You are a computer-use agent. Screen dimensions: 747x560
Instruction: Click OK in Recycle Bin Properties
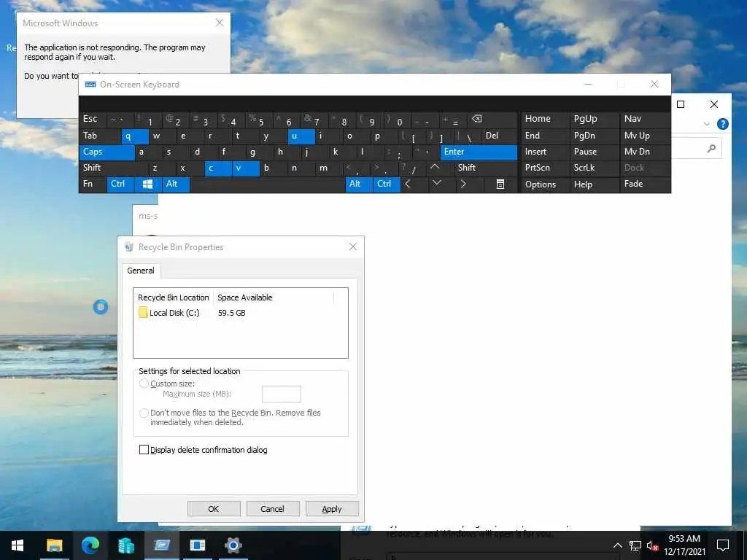pos(214,508)
